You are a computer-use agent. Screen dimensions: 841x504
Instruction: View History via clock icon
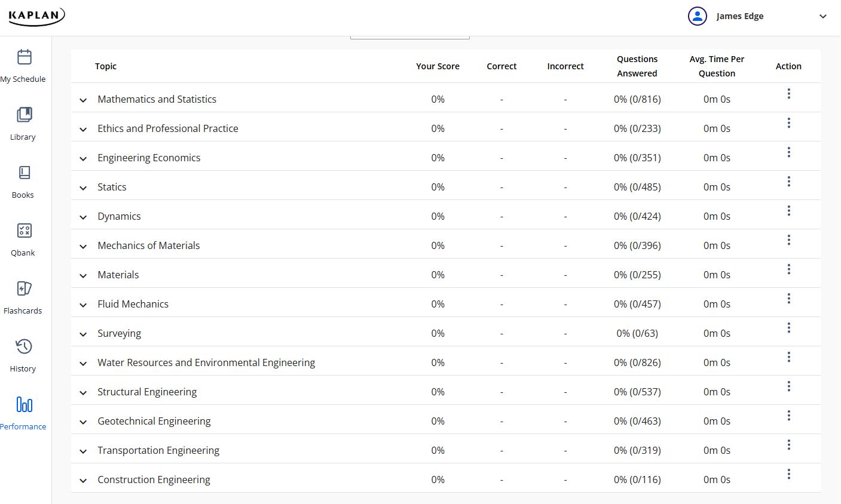(x=25, y=346)
